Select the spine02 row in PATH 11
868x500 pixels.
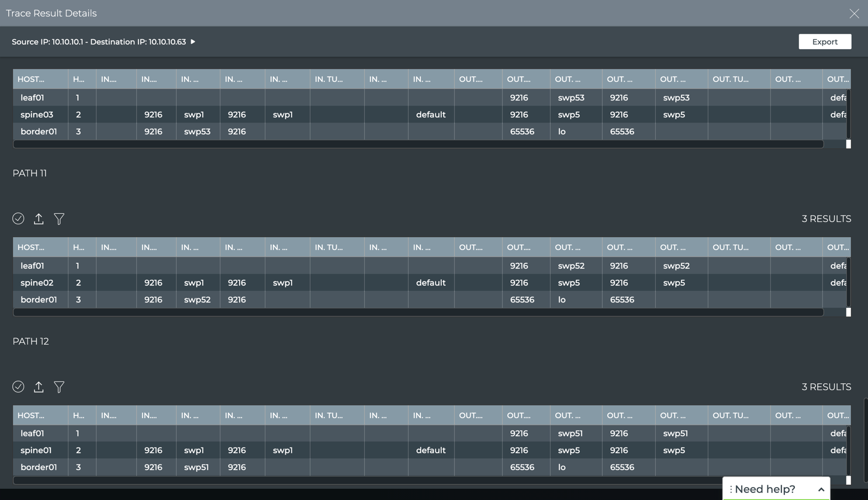tap(37, 283)
